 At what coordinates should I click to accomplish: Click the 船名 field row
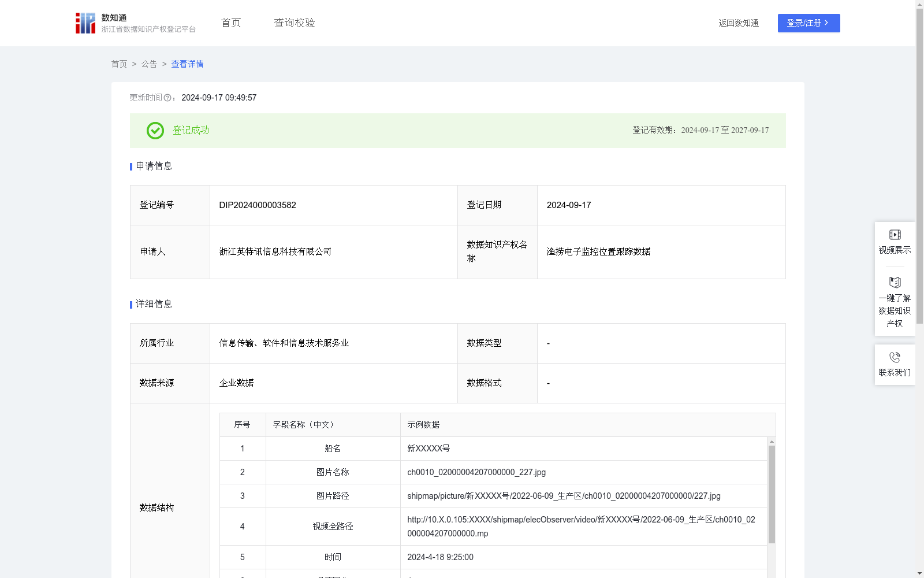click(x=493, y=449)
